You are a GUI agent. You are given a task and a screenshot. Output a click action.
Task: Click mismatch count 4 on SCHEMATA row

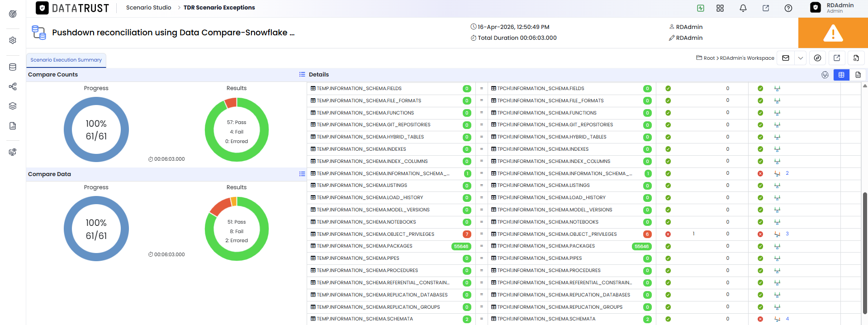click(x=787, y=319)
